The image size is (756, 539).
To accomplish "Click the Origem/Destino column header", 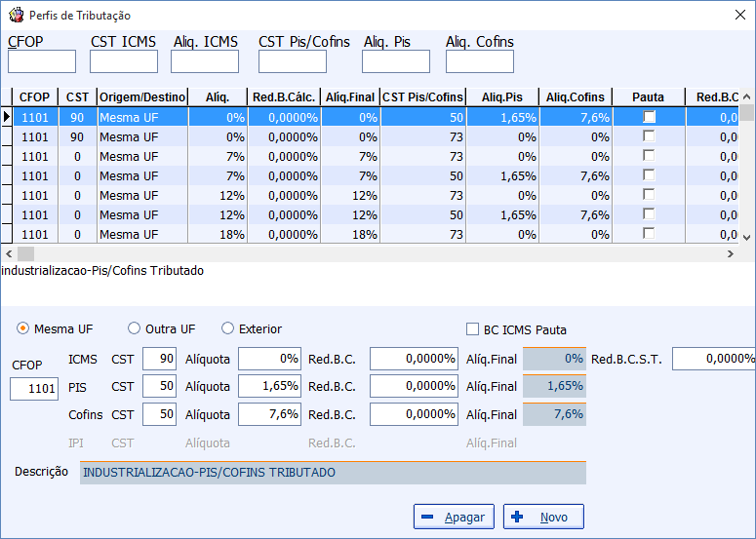I will pyautogui.click(x=142, y=96).
